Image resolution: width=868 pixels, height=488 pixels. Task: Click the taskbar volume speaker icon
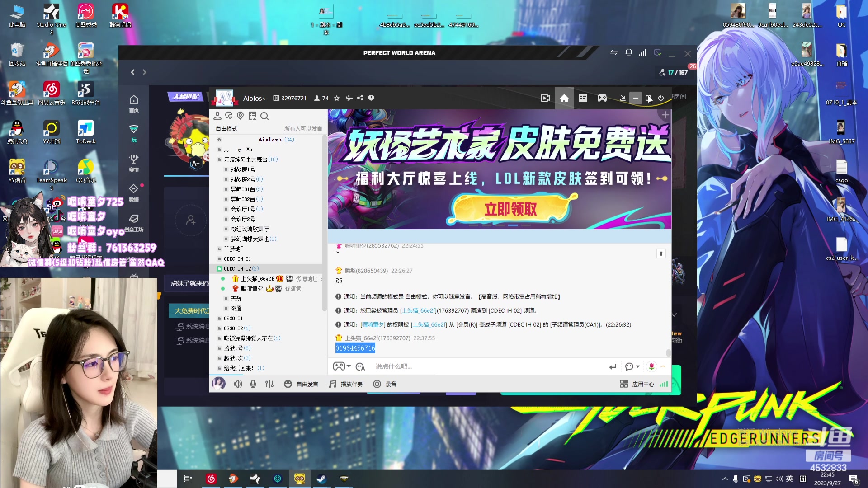[779, 479]
